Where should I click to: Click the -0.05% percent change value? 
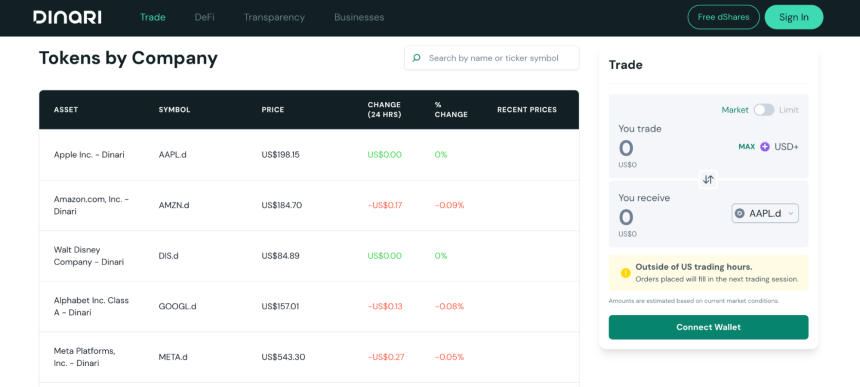[450, 357]
